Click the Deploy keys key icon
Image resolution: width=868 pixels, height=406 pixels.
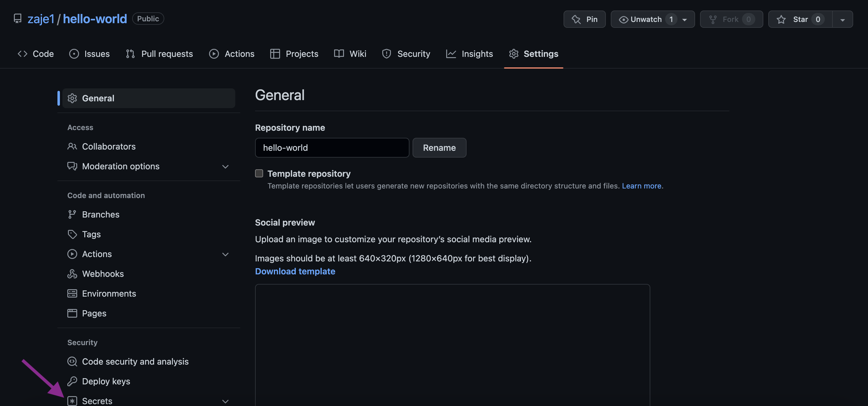pyautogui.click(x=72, y=381)
